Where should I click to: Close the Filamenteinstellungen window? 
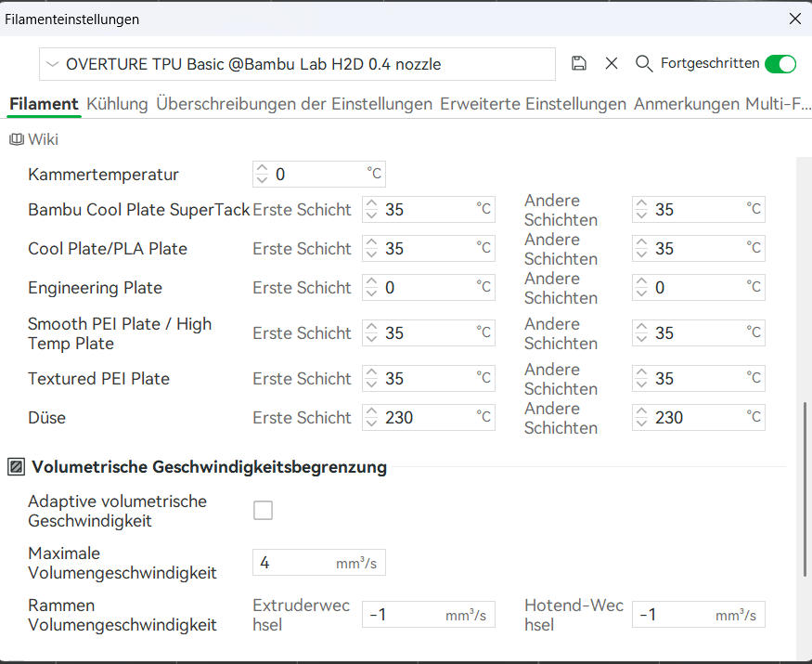pyautogui.click(x=794, y=19)
